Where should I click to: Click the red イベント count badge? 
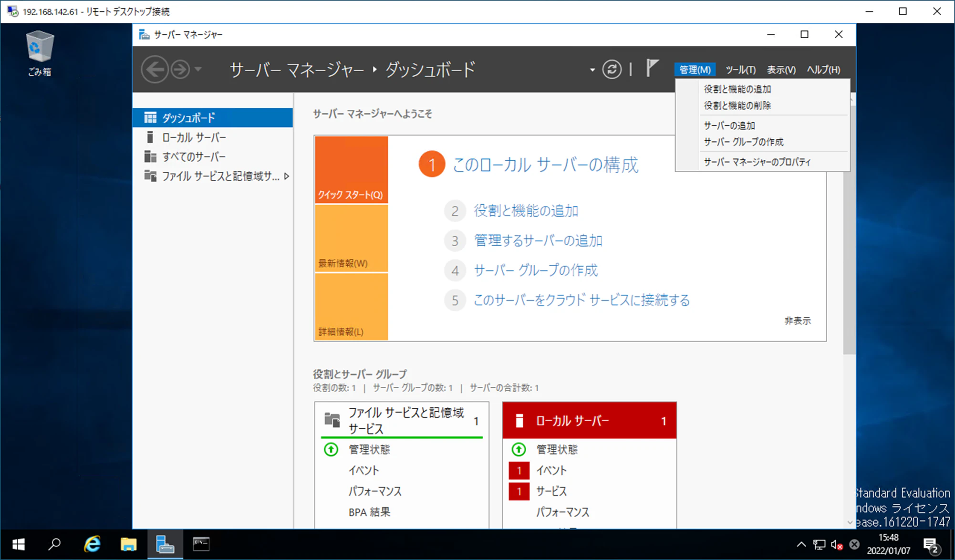pyautogui.click(x=519, y=471)
